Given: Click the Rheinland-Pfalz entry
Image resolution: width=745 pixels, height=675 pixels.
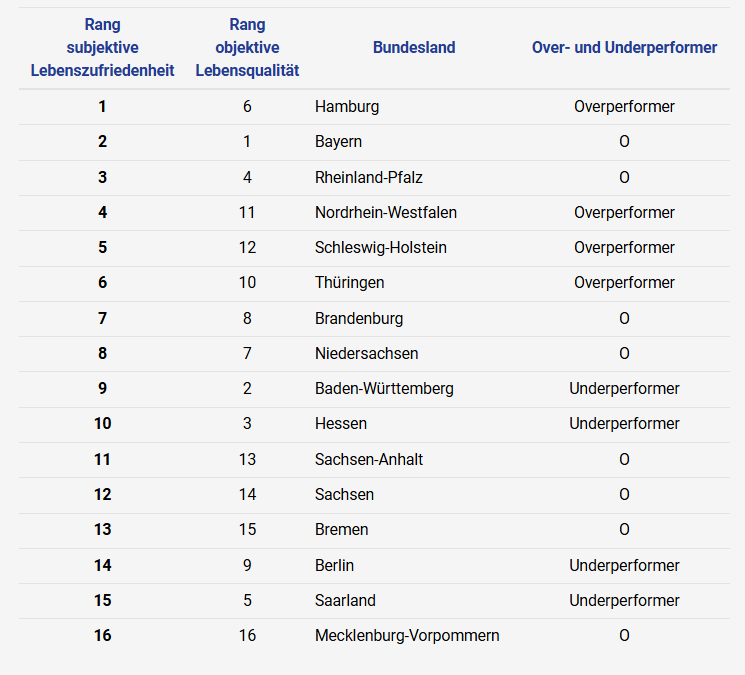Looking at the screenshot, I should [x=369, y=177].
